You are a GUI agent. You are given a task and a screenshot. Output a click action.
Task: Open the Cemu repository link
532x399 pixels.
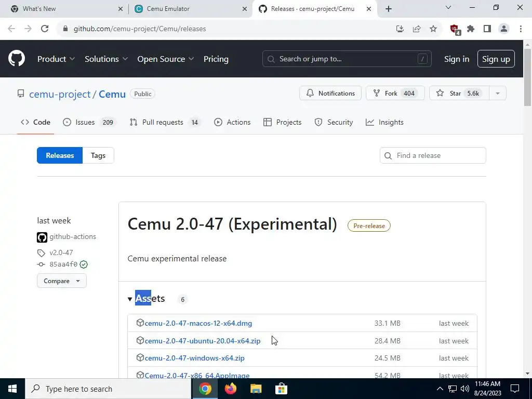coord(112,94)
